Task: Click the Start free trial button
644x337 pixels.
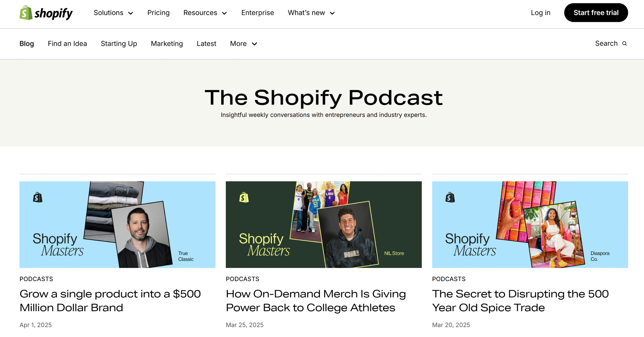Action: point(596,13)
